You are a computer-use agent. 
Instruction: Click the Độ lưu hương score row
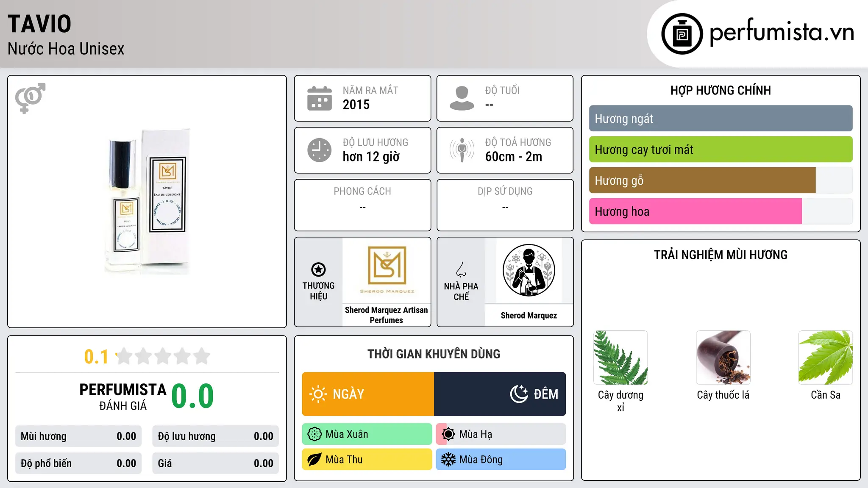tap(216, 436)
